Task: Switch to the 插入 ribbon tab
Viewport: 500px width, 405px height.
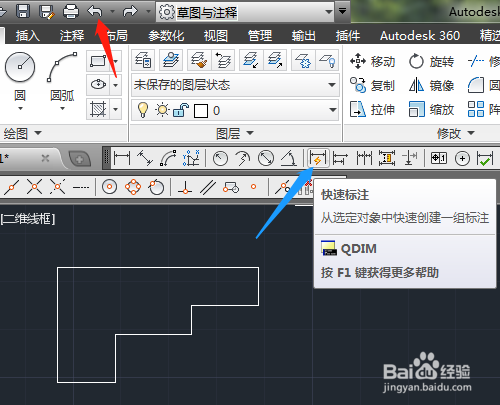Action: tap(27, 35)
